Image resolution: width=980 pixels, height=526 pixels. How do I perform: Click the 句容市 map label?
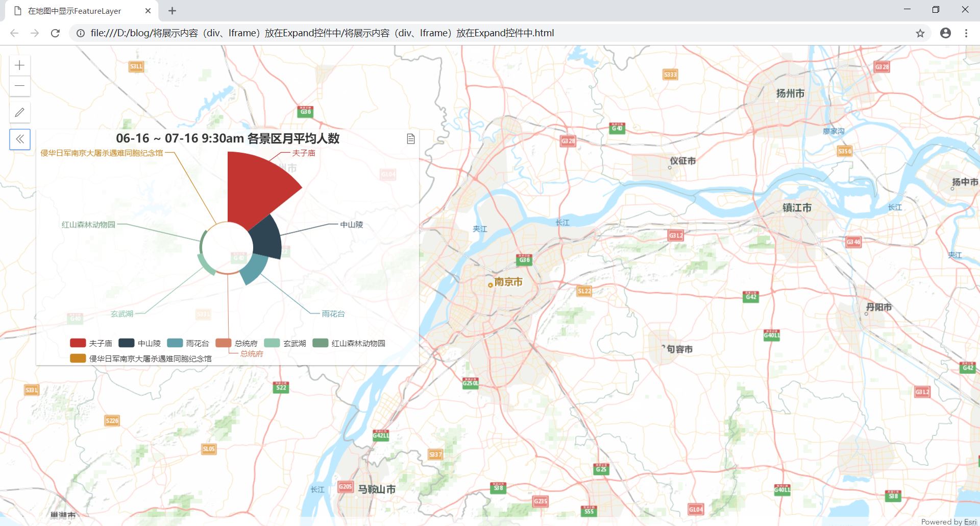point(680,349)
